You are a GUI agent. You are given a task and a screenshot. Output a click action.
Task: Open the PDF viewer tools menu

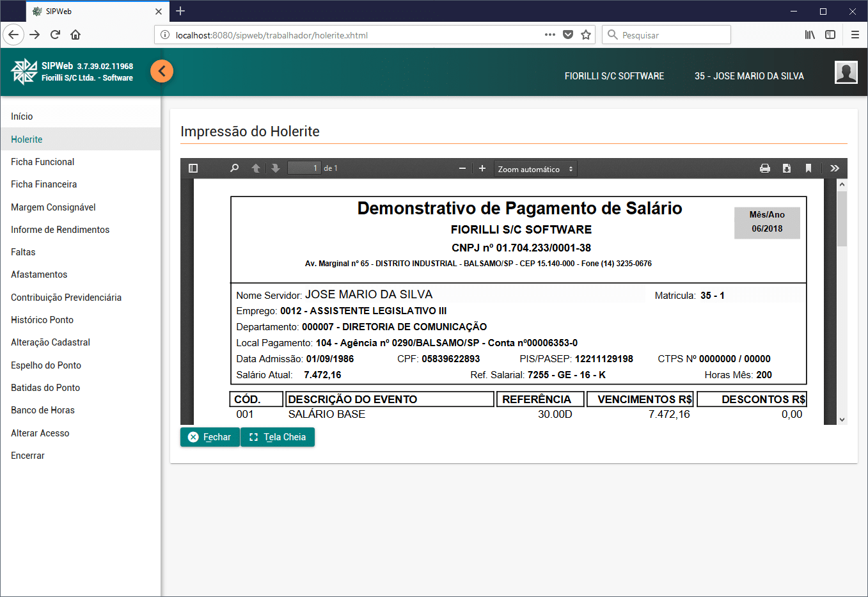[x=835, y=168]
